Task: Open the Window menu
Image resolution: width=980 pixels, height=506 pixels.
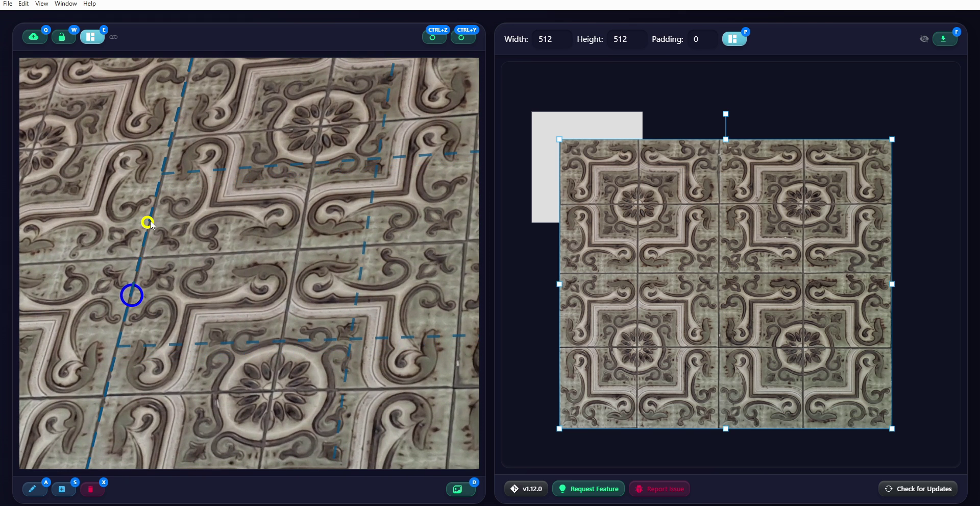Action: tap(66, 4)
